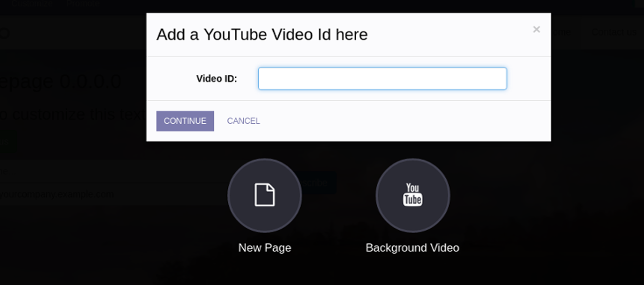The height and width of the screenshot is (285, 644).
Task: Close the YouTube Video Id dialog
Action: pos(537,30)
